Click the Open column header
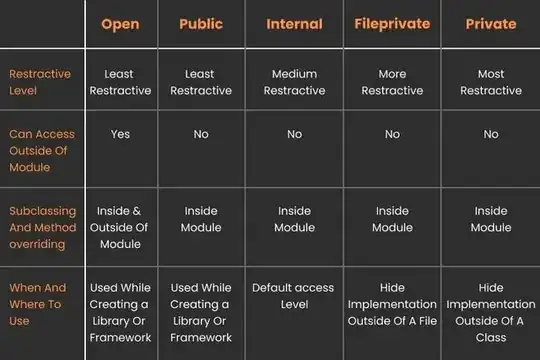The width and height of the screenshot is (540, 360). (x=121, y=24)
